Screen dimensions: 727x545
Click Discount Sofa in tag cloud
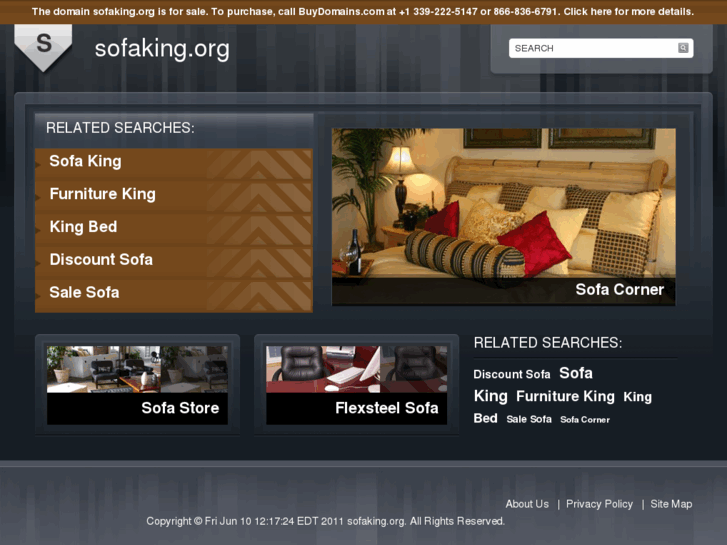512,374
